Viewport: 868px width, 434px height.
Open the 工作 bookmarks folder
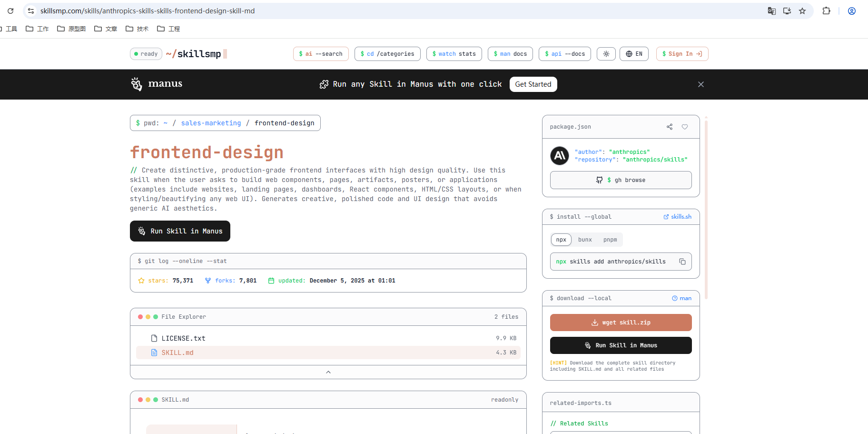[42, 29]
